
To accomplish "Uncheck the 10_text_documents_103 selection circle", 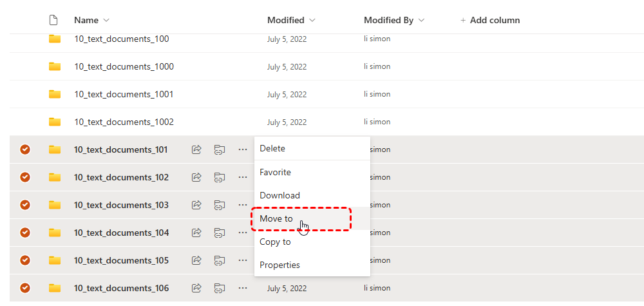I will [25, 205].
